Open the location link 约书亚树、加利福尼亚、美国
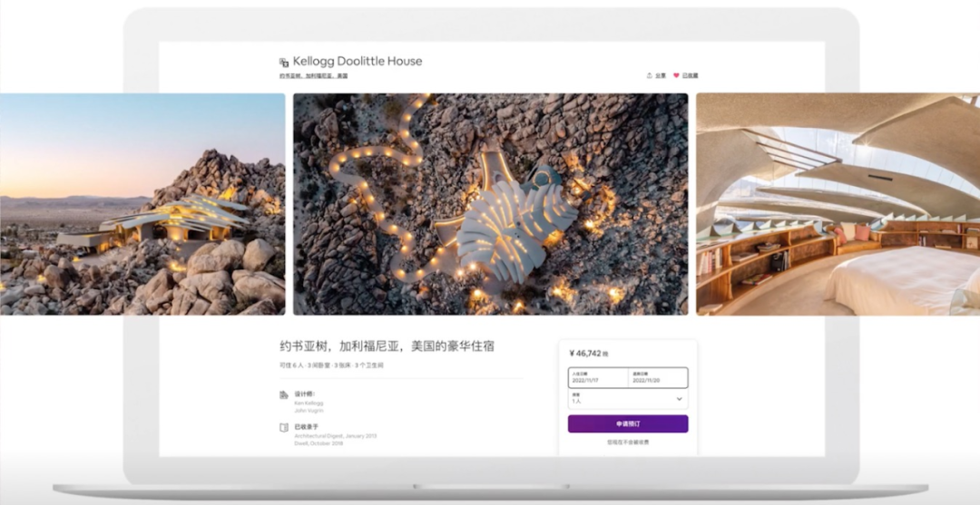Viewport: 980px width, 505px height. tap(313, 76)
